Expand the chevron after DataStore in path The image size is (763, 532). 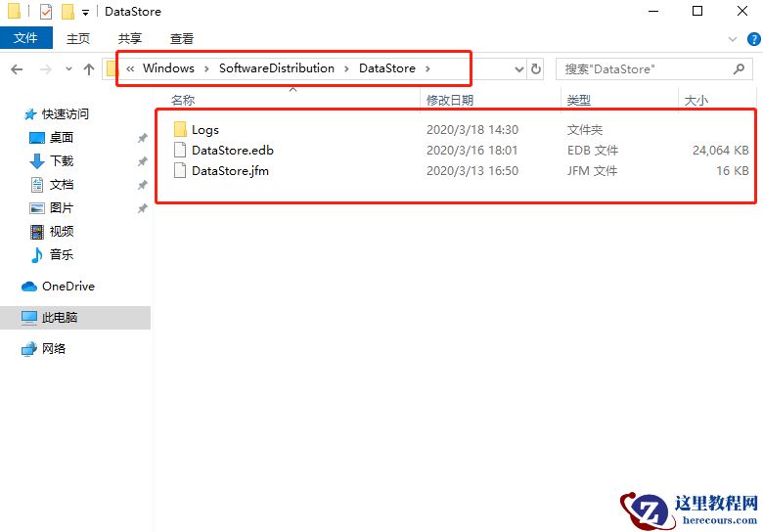click(x=427, y=68)
